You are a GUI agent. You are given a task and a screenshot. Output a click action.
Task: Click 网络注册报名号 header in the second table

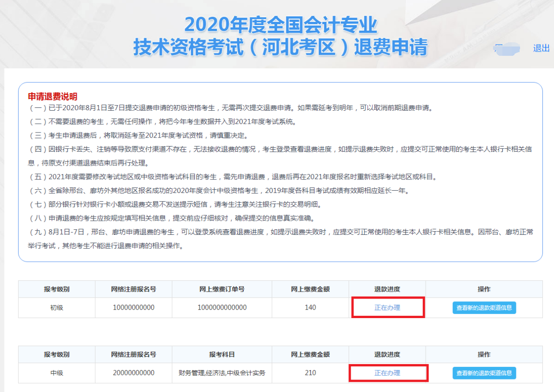[133, 354]
